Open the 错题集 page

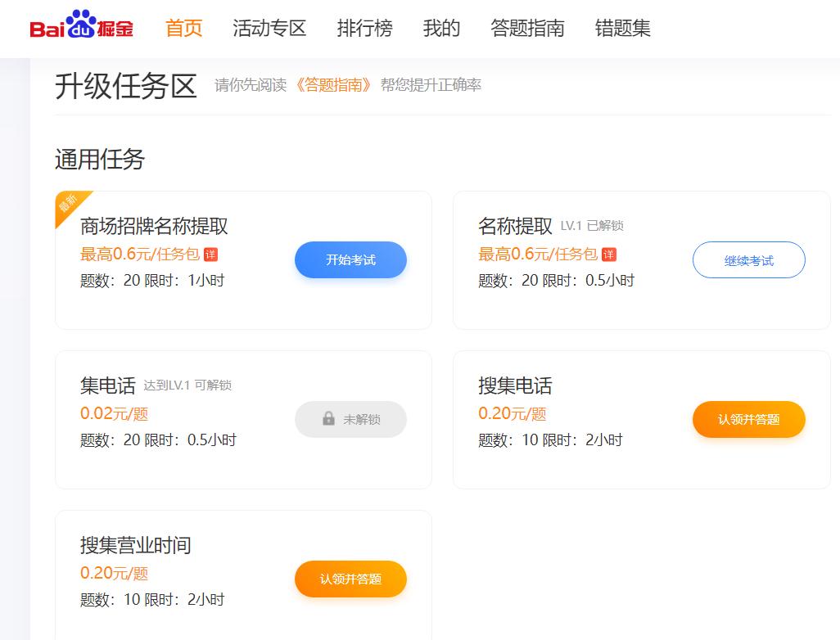point(622,27)
